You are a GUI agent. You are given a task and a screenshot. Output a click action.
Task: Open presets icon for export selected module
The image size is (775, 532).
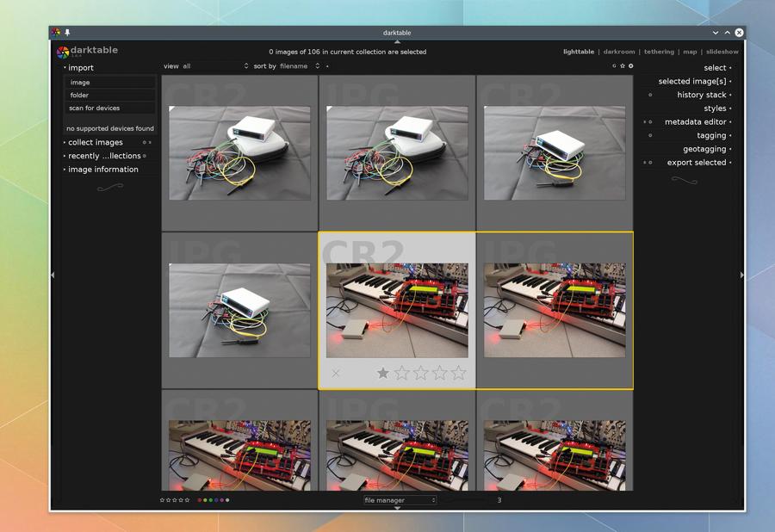click(644, 163)
